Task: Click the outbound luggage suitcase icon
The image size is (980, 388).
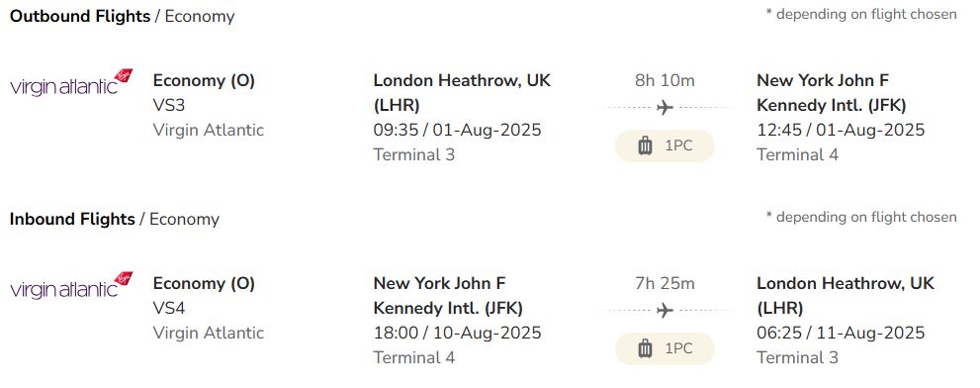Action: [x=645, y=145]
